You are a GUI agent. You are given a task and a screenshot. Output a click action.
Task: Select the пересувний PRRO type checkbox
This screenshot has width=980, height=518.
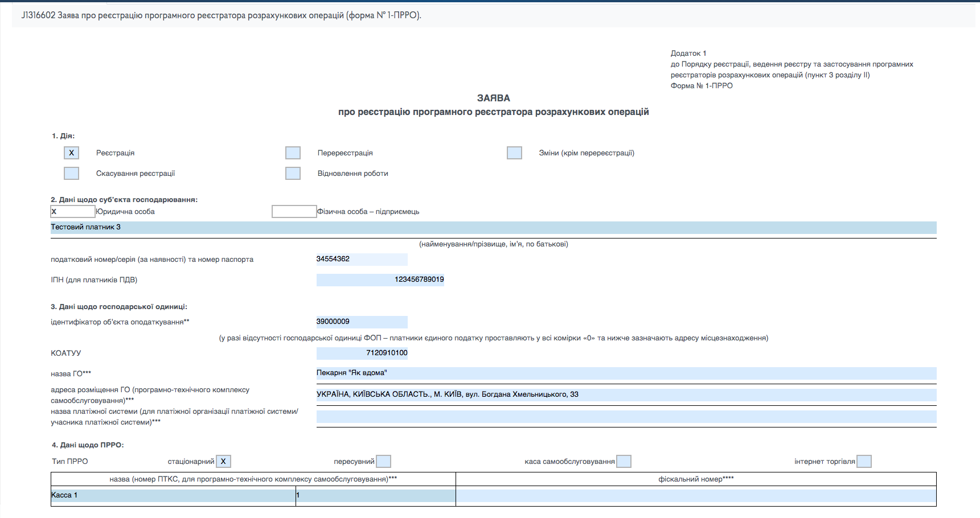pos(384,461)
